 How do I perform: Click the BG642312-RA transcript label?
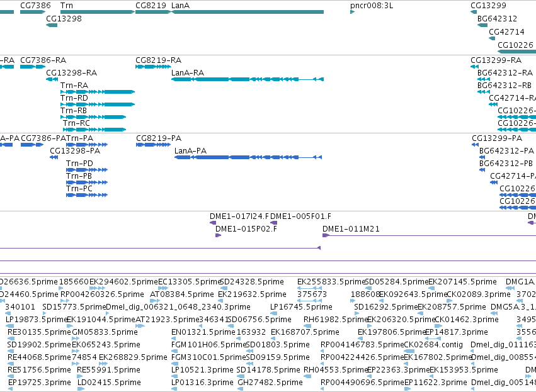[x=505, y=73]
